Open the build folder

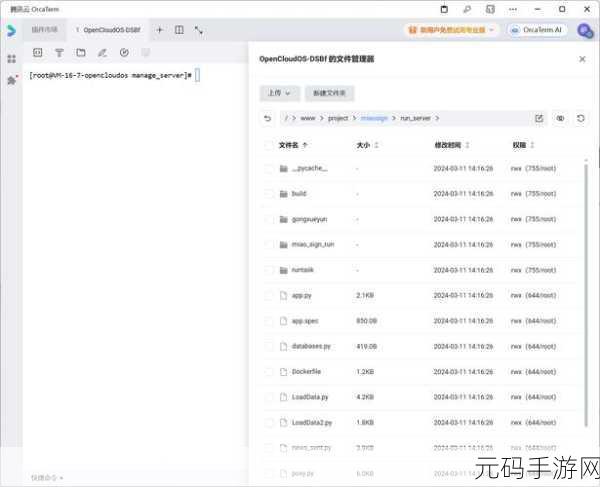coord(299,194)
